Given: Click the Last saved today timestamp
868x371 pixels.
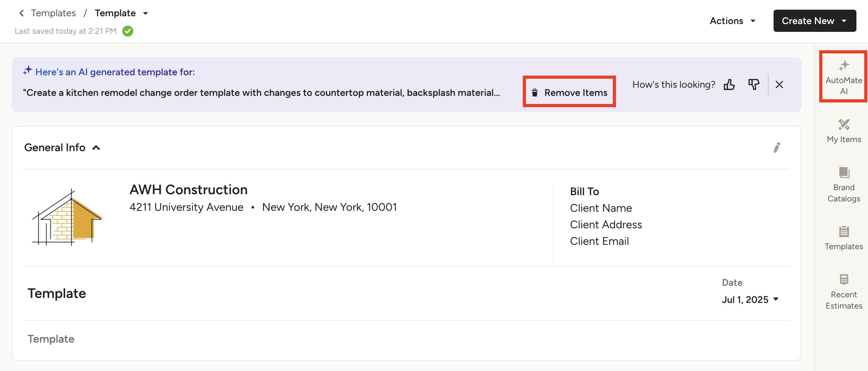Looking at the screenshot, I should [65, 31].
